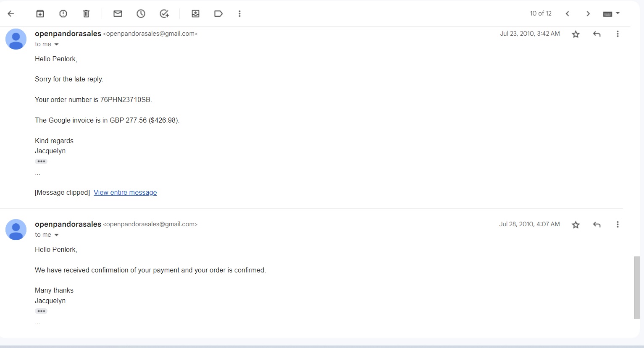Viewport: 644px width, 348px height.
Task: Delete this conversation with trash icon
Action: [86, 14]
